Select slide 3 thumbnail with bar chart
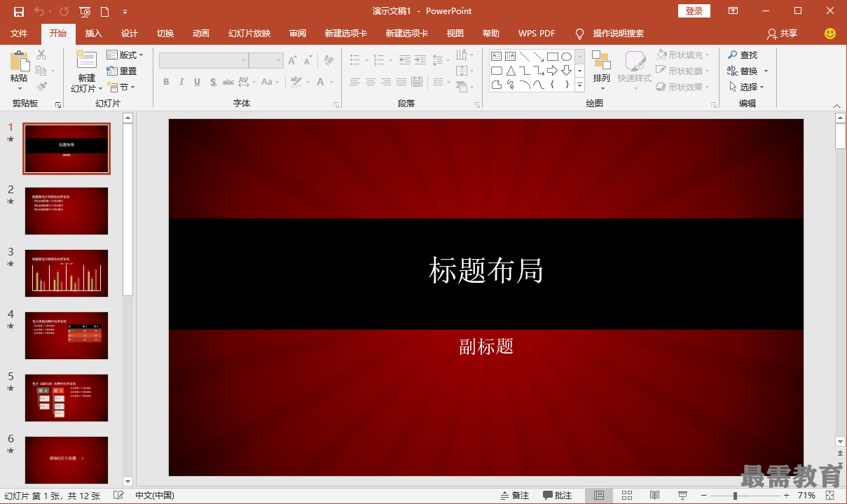 pyautogui.click(x=67, y=273)
